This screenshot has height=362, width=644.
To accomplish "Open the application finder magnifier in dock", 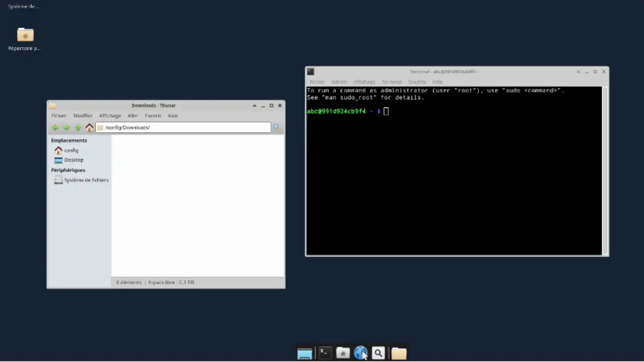I will pyautogui.click(x=378, y=353).
